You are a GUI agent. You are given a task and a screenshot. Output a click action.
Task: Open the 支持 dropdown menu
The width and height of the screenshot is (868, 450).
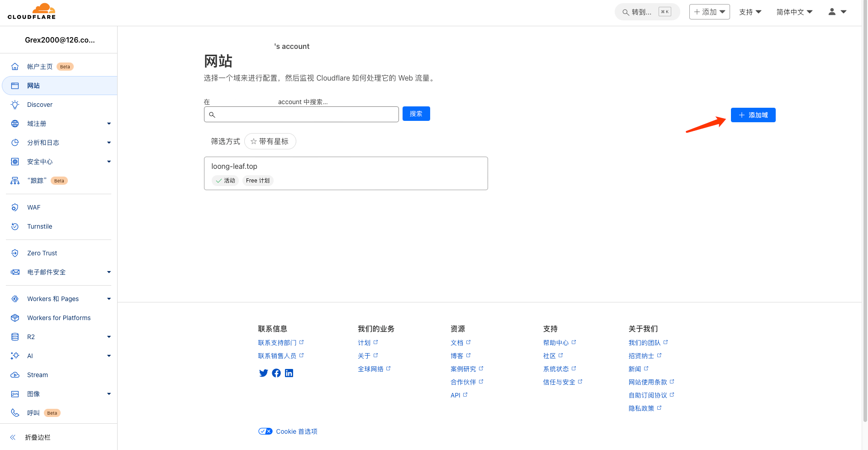point(750,12)
